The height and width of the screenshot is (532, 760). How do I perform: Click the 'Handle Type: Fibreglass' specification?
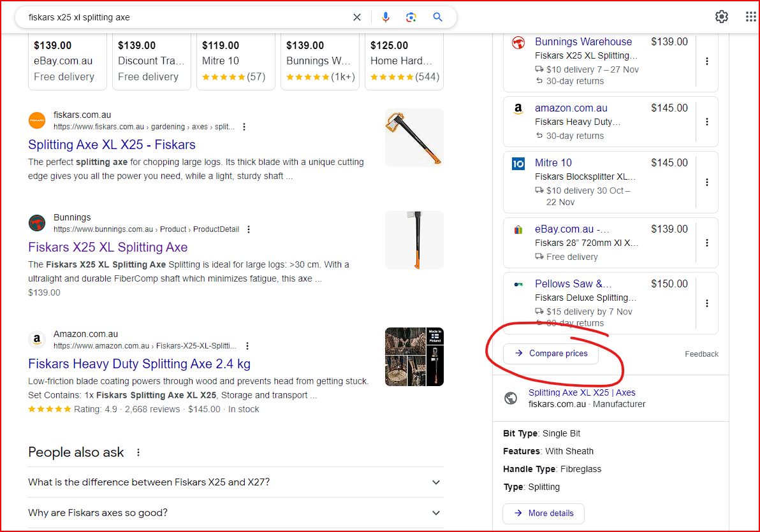pos(552,470)
